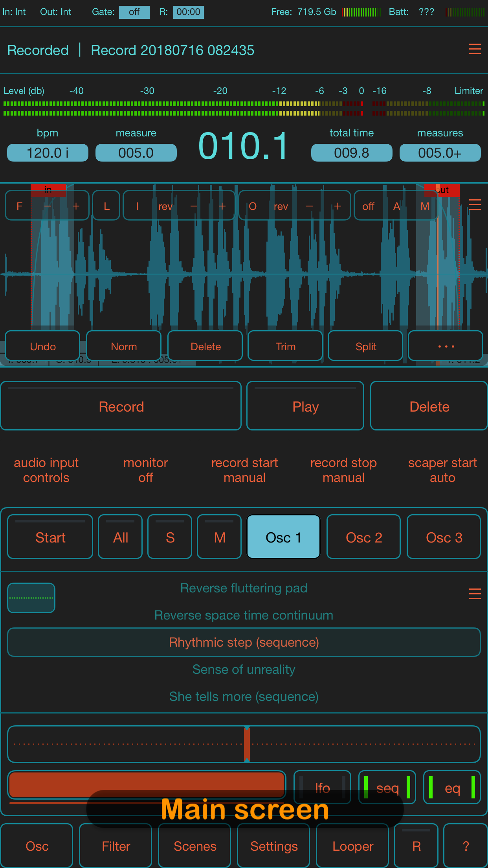Viewport: 488px width, 868px height.
Task: Switch to the Osc 3 tab
Action: pos(444,537)
